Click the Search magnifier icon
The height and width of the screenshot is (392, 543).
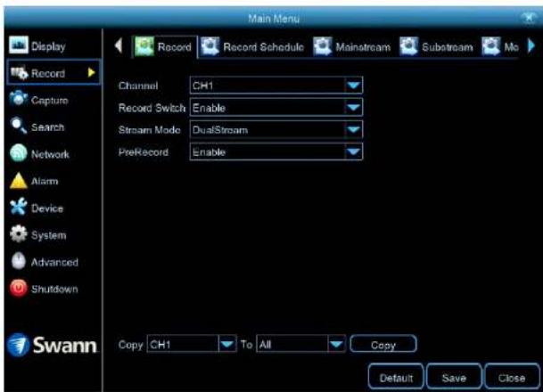(x=19, y=126)
